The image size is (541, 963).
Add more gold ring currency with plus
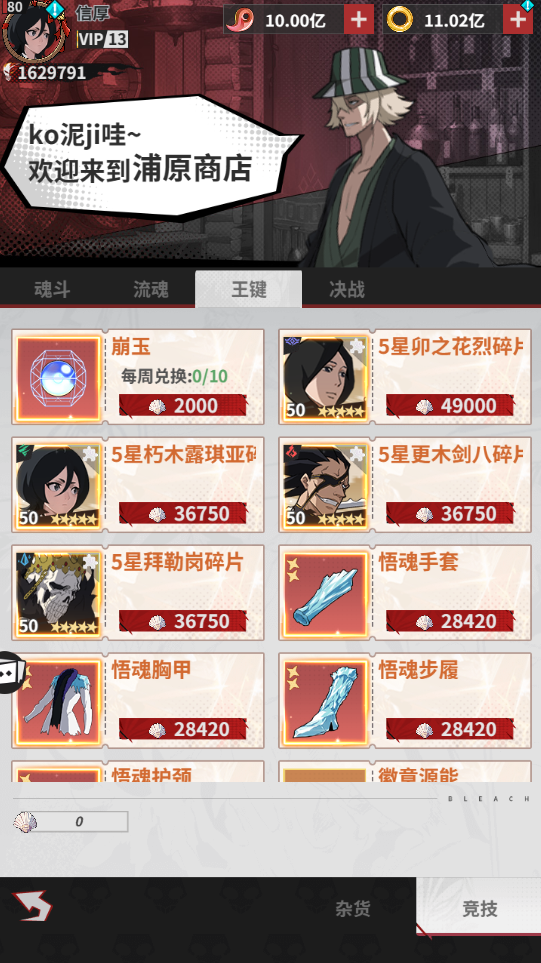(x=518, y=20)
